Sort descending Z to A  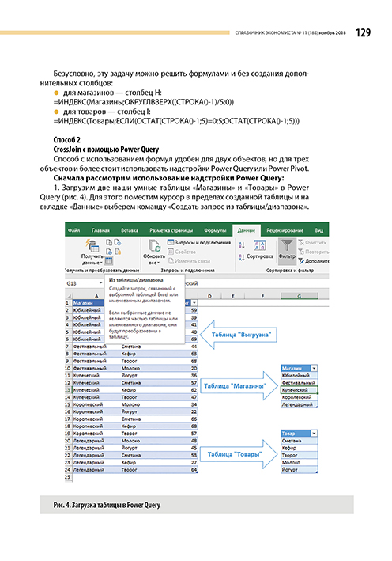[242, 257]
